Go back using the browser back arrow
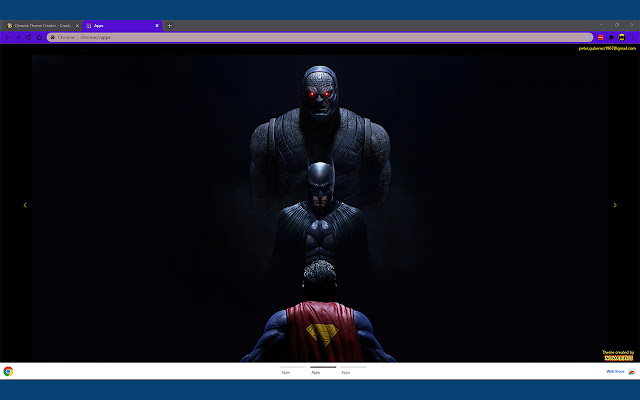Screen dimensions: 640x400 [x=7, y=37]
